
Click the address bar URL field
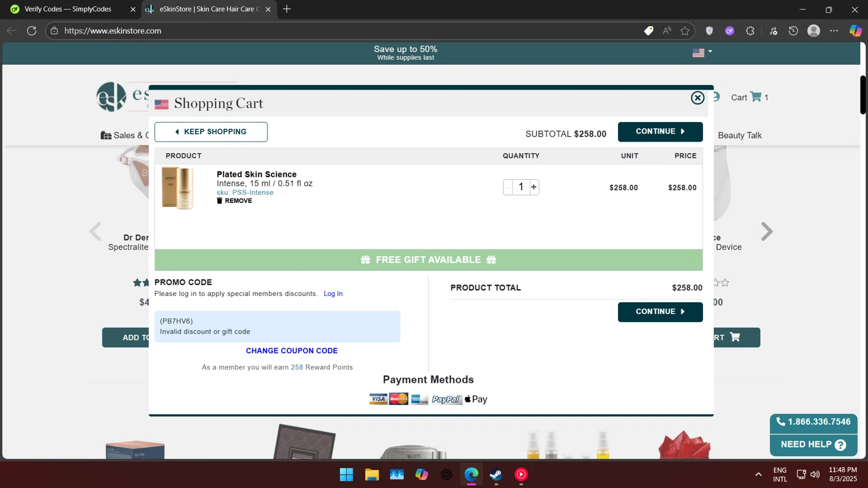[347, 31]
